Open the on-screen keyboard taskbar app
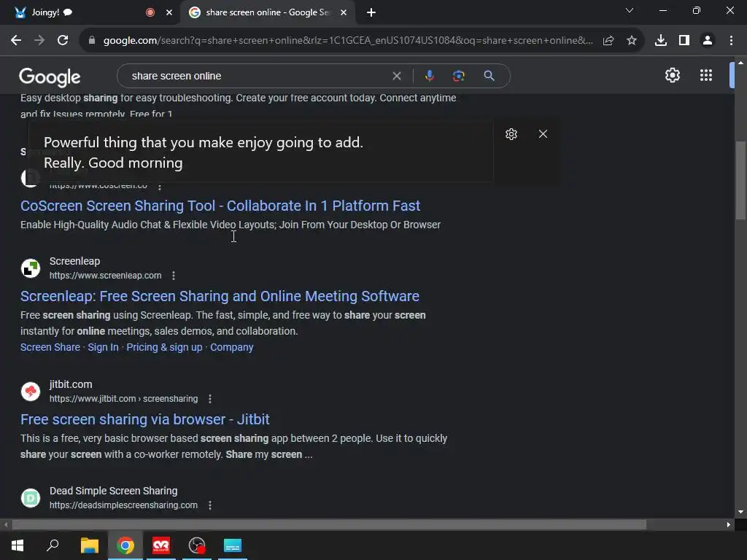The image size is (747, 560). pos(233,545)
